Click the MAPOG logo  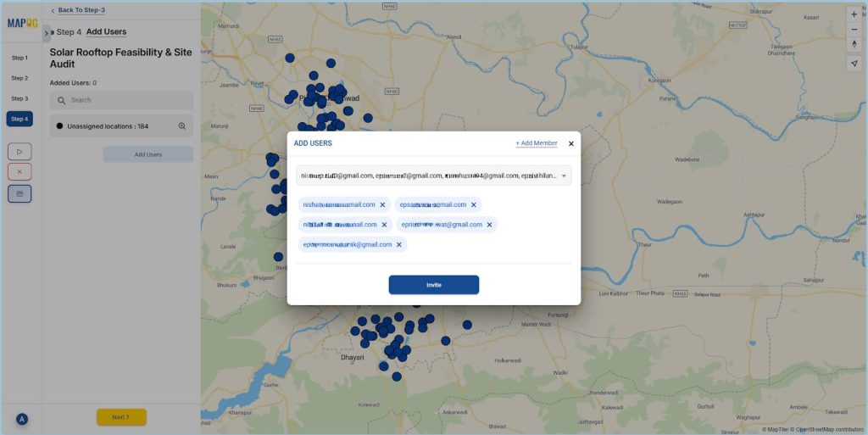pos(22,23)
